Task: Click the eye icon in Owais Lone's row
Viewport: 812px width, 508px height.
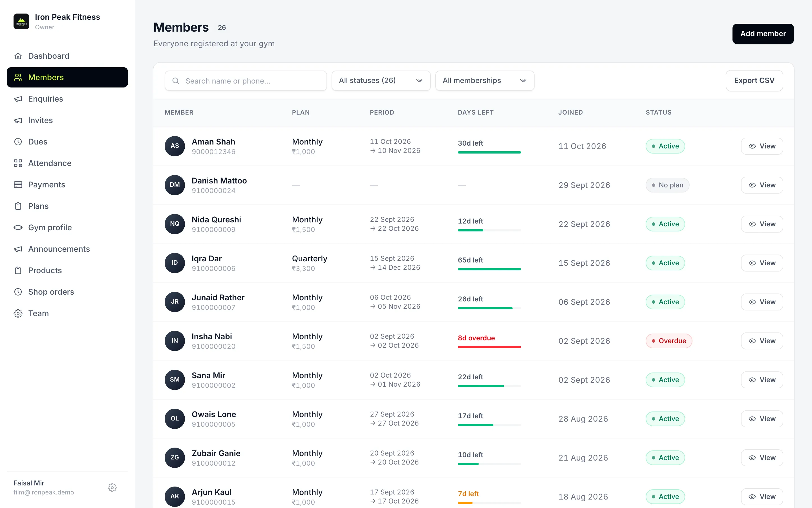Action: point(752,419)
